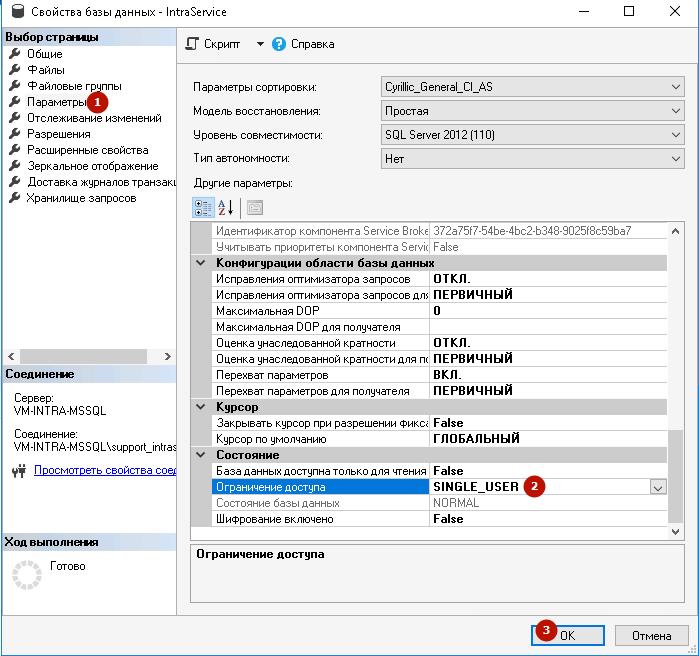Open Хранилище запросов page
The width and height of the screenshot is (699, 656).
click(81, 198)
